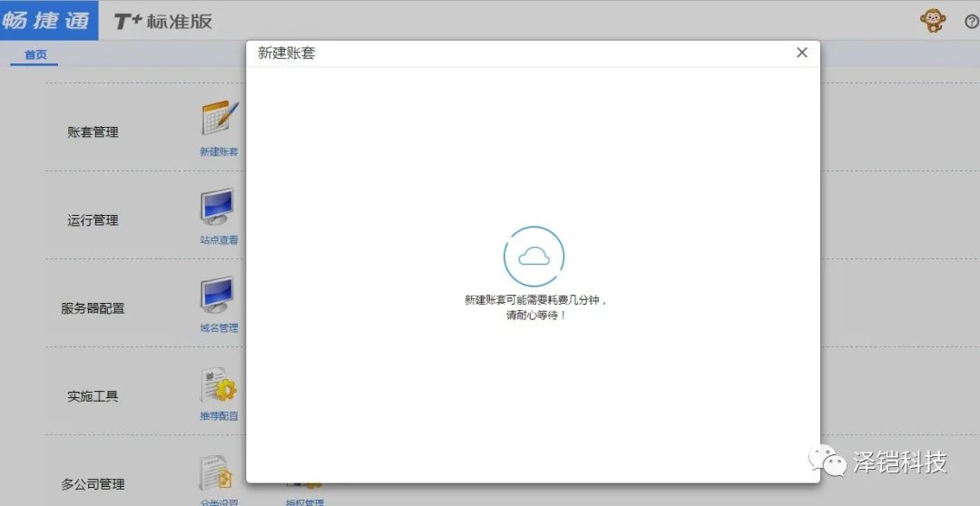Select the 服务器配置 section label

click(x=93, y=308)
